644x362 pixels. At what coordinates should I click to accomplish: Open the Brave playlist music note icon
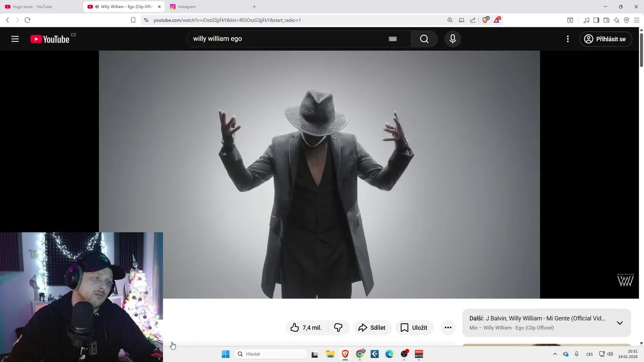(x=586, y=20)
